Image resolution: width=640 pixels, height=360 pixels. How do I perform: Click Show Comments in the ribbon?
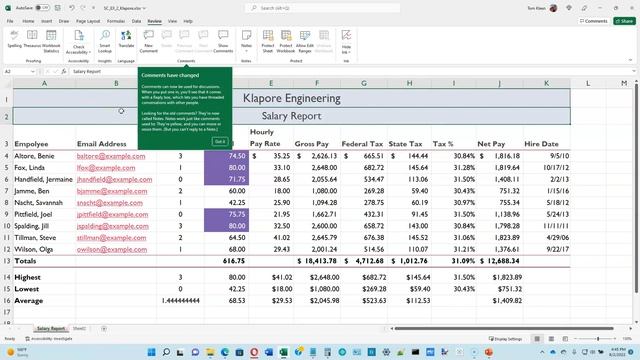223,41
